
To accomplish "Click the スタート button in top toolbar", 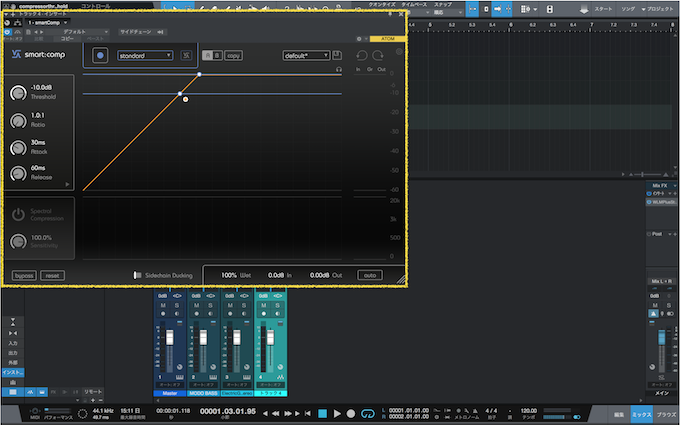I will pos(603,9).
